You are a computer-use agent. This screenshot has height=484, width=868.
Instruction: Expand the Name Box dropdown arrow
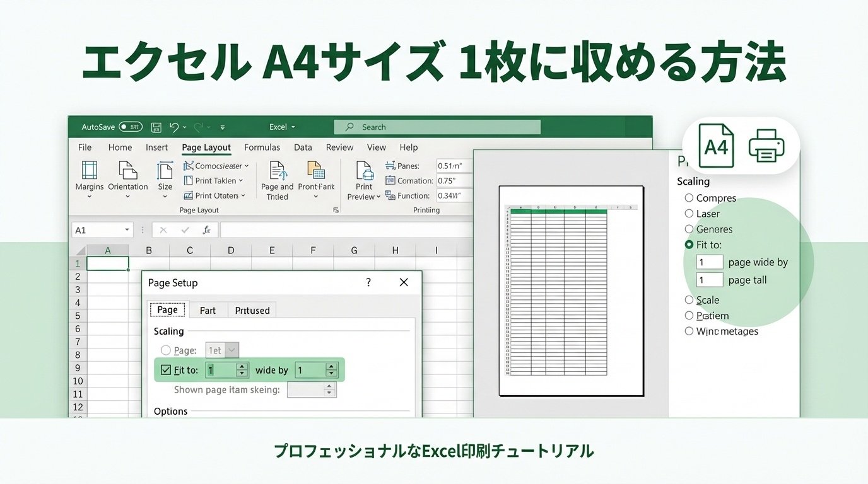click(127, 230)
